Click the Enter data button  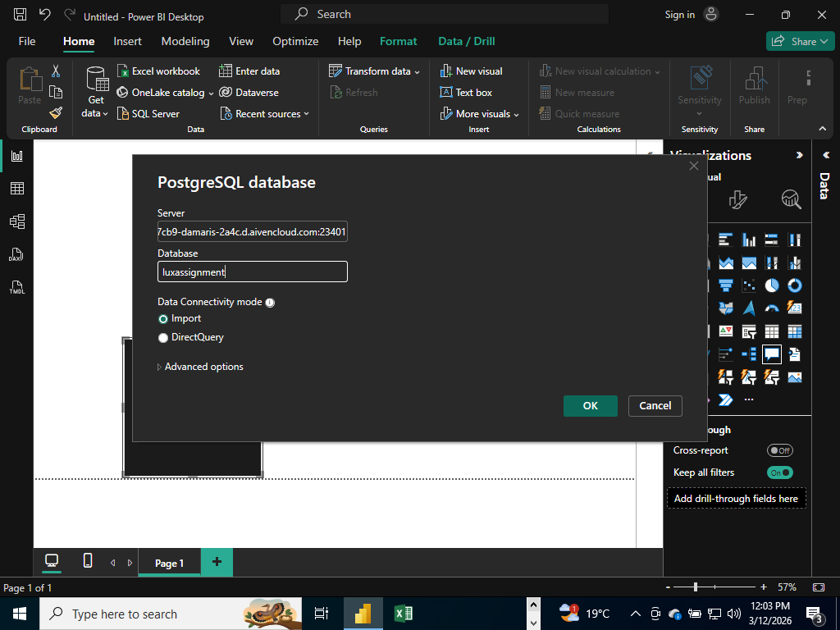(249, 71)
